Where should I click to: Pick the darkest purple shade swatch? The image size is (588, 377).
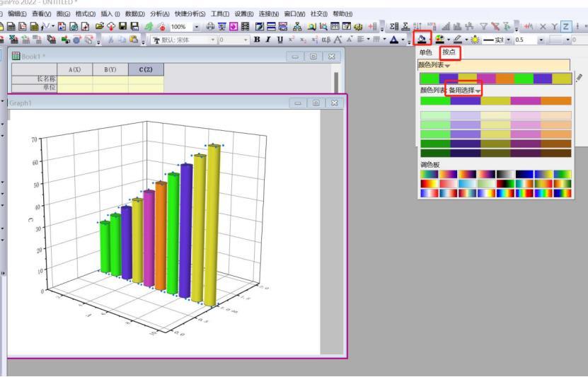point(466,153)
